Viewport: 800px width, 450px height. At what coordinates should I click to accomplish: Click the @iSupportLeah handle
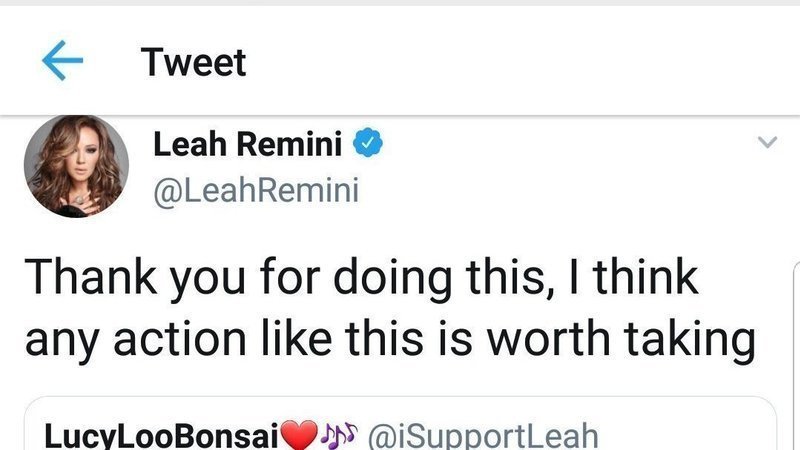point(483,436)
